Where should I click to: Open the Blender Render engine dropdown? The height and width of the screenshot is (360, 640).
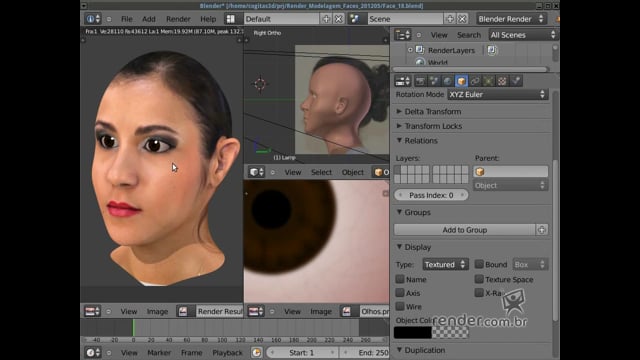pos(511,19)
